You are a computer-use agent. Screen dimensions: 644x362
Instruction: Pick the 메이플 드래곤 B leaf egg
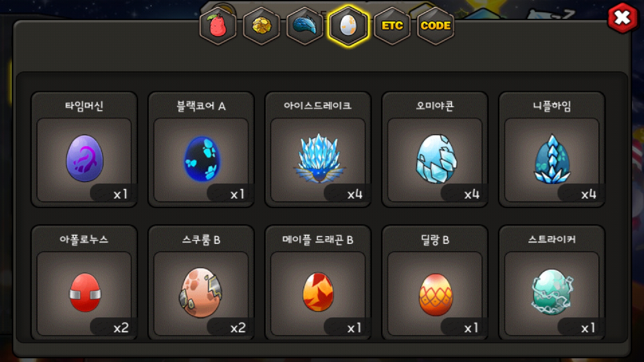[318, 292]
